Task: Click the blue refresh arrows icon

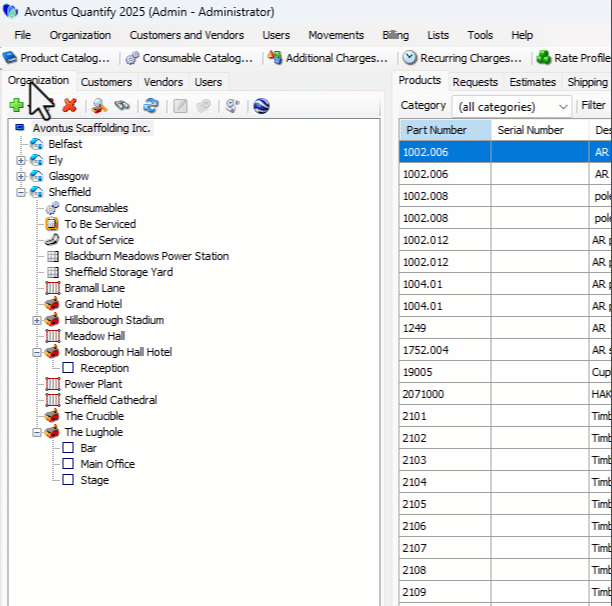Action: pyautogui.click(x=151, y=105)
